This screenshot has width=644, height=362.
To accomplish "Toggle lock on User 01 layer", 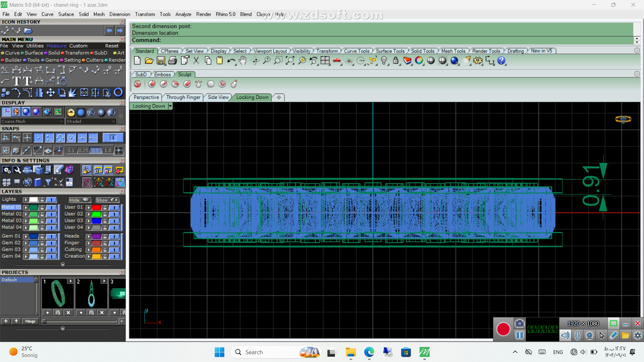I will 105,207.
